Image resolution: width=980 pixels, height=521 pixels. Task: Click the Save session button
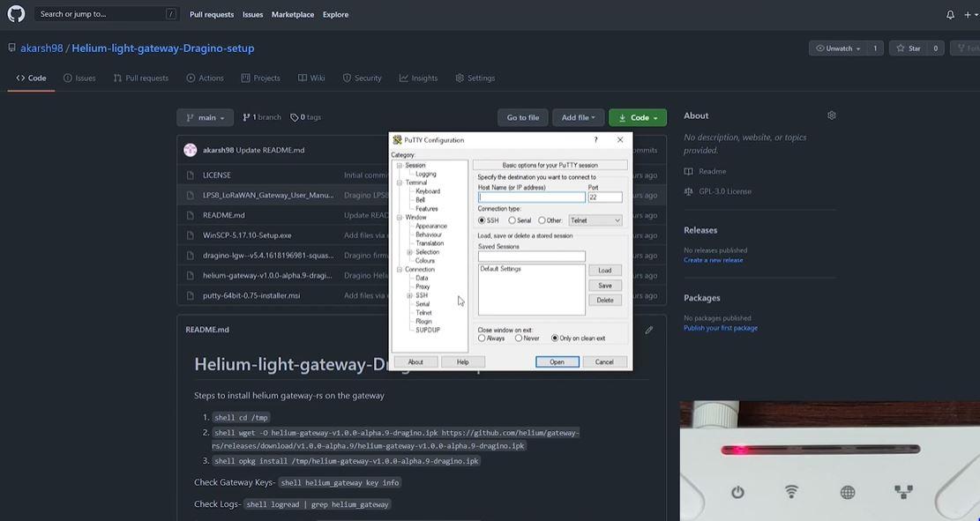tap(605, 286)
